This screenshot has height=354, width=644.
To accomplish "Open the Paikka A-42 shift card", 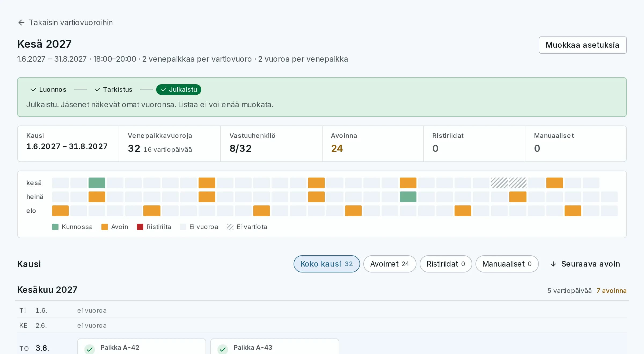I will (142, 346).
